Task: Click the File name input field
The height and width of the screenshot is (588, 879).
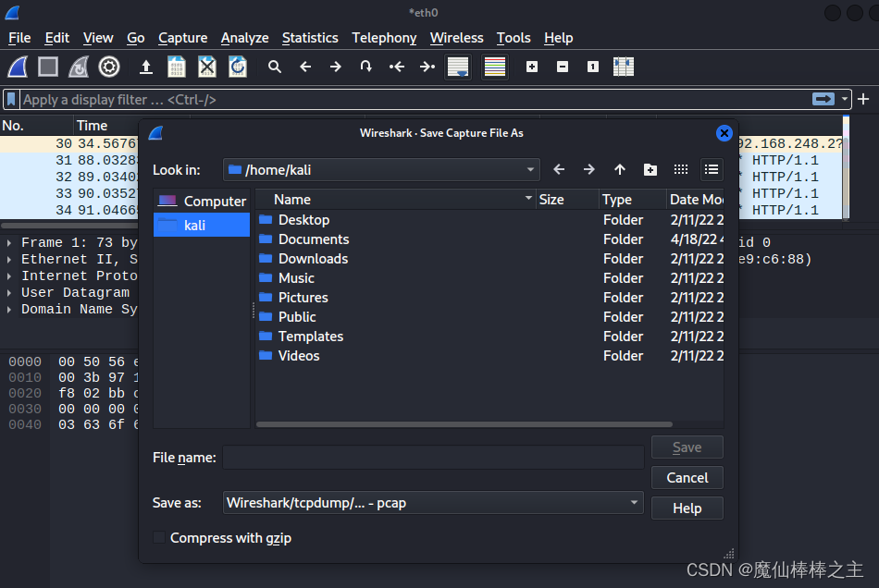Action: [433, 458]
